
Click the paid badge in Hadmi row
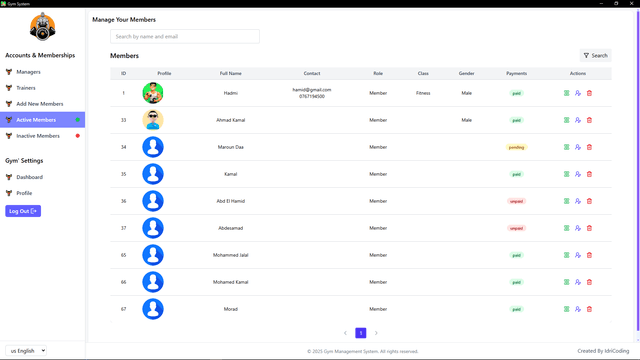point(516,93)
